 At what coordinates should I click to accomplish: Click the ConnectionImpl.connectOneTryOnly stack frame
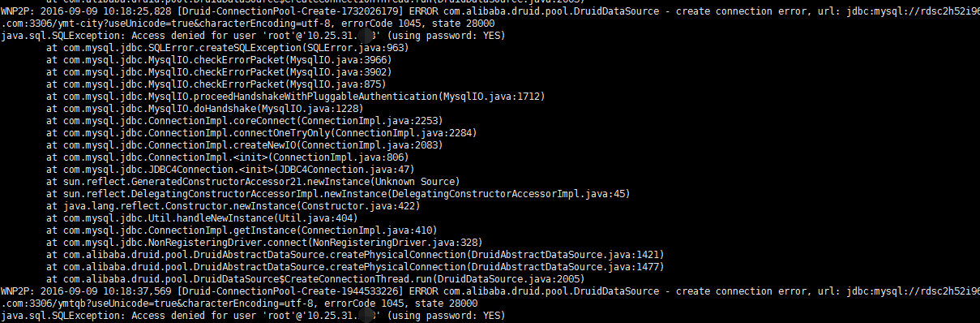(x=262, y=133)
